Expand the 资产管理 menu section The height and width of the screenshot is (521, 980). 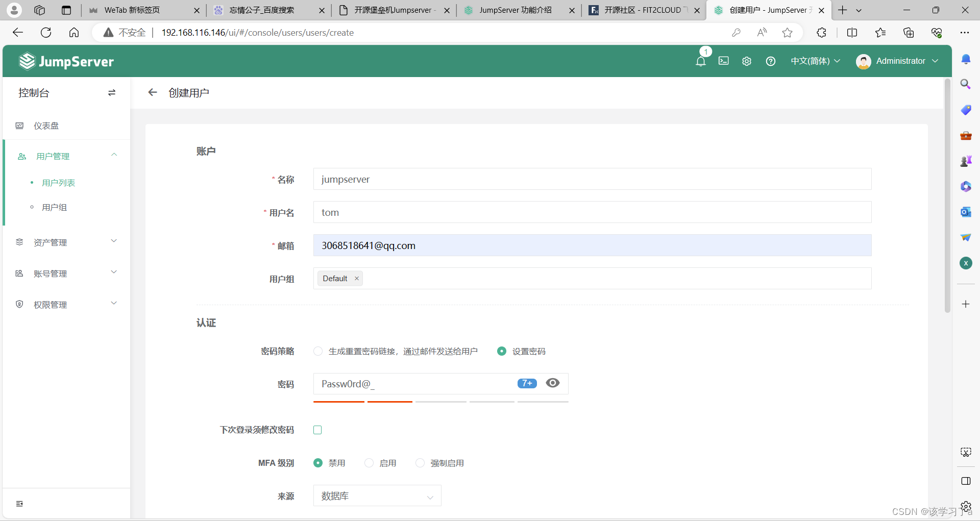pyautogui.click(x=114, y=241)
